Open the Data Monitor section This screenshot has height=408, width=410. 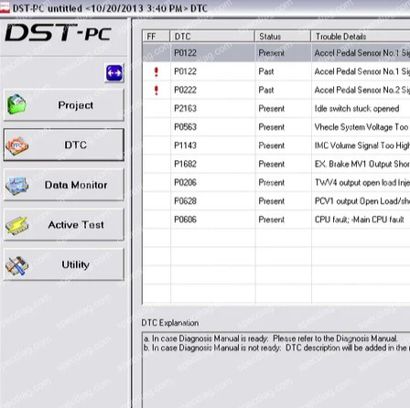click(x=64, y=185)
